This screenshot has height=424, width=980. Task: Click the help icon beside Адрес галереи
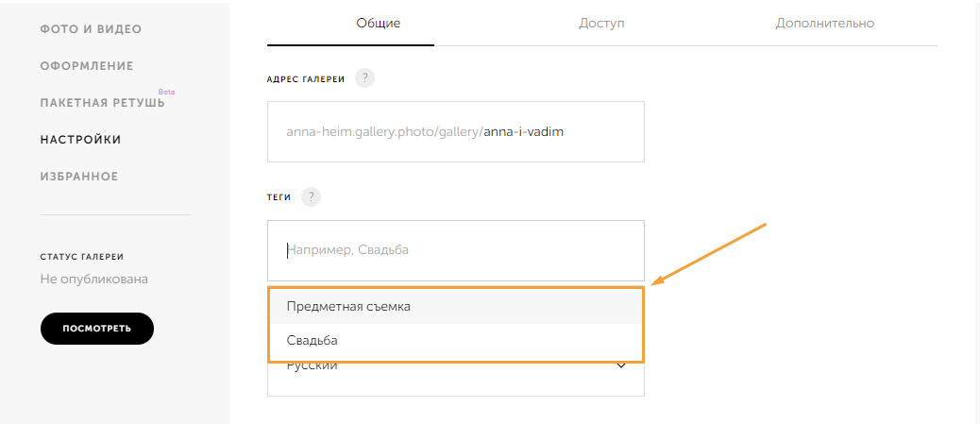click(x=364, y=78)
